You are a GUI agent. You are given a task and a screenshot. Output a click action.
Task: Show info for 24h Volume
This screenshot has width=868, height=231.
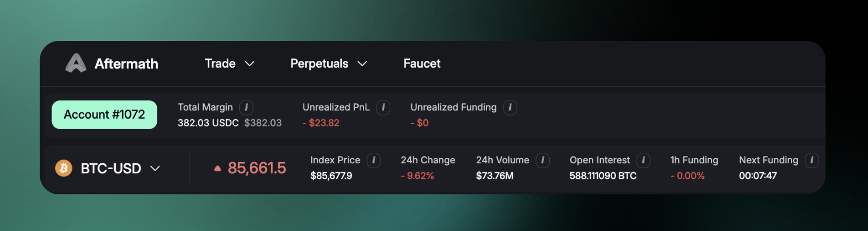point(542,160)
